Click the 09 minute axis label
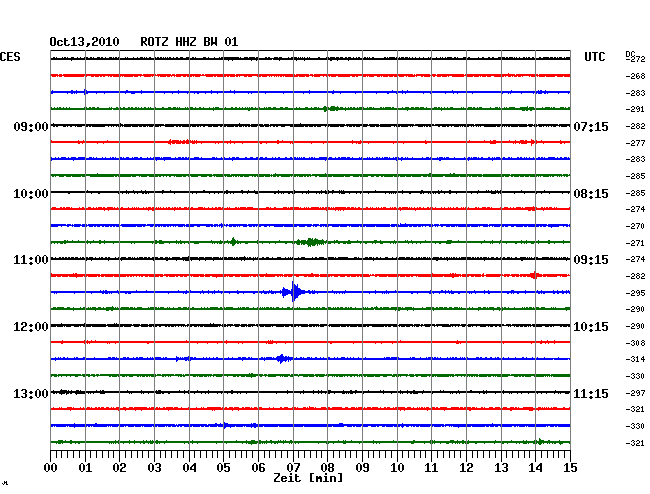The height and width of the screenshot is (494, 650). (x=362, y=468)
